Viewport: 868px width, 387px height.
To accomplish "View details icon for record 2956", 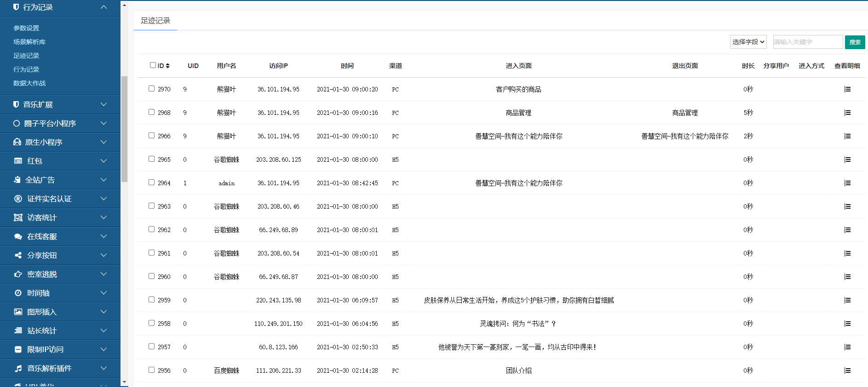I will pyautogui.click(x=847, y=370).
